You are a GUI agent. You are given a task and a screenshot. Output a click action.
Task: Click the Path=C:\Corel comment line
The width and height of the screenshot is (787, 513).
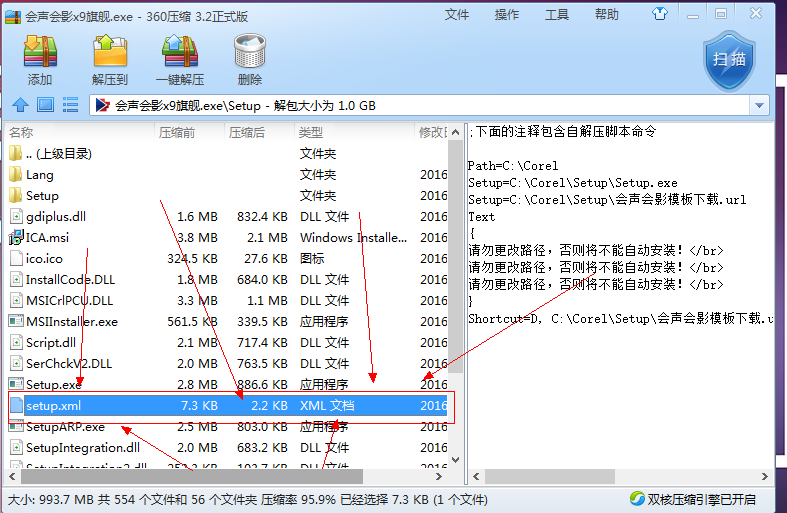tap(512, 166)
